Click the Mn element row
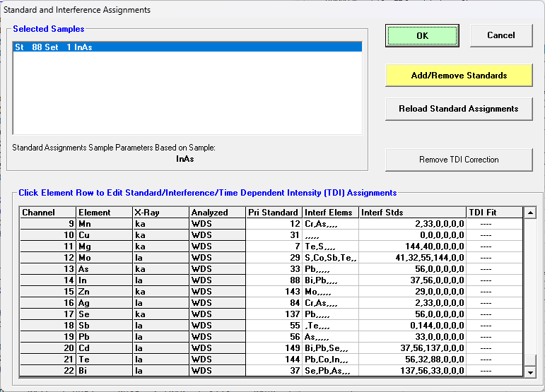545x392 pixels. pyautogui.click(x=103, y=224)
